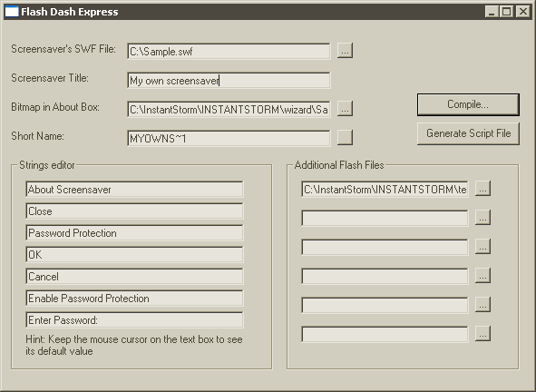Screen dimensions: 536x392
Task: Edit the Password Protection string field
Action: point(134,233)
